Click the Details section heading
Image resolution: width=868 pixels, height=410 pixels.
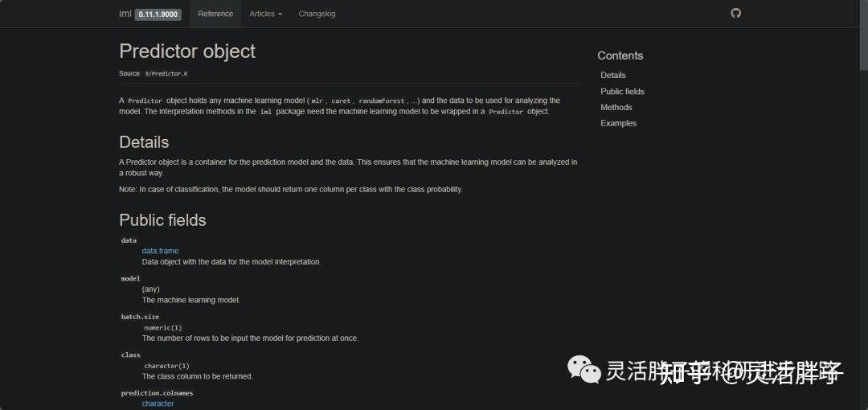pos(144,142)
